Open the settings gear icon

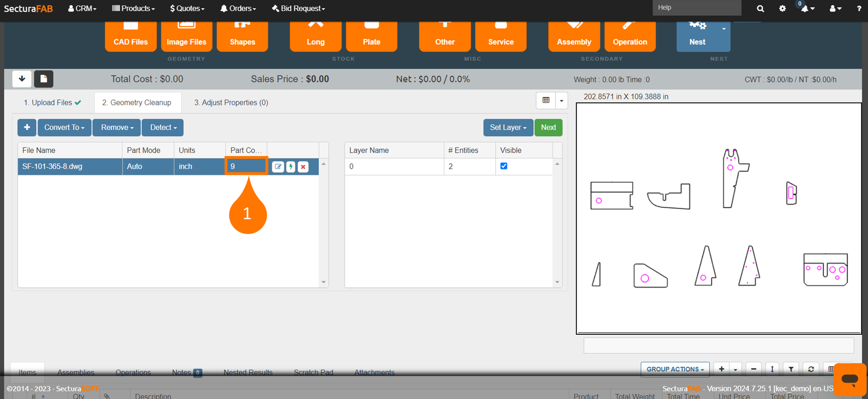[782, 8]
